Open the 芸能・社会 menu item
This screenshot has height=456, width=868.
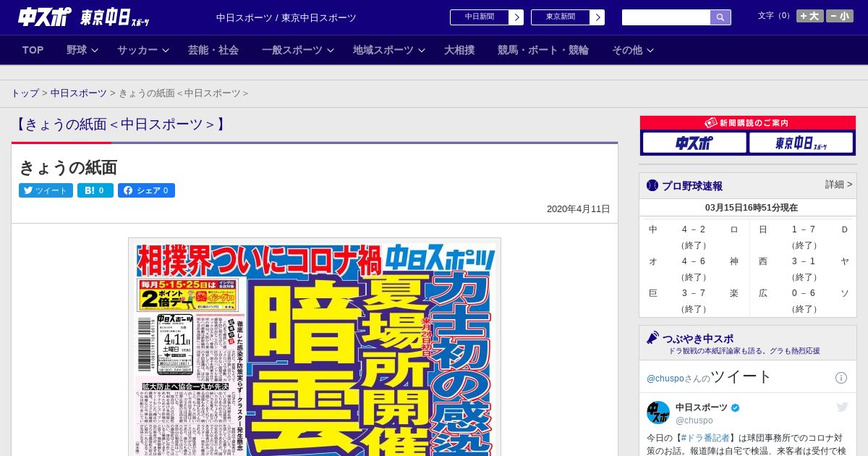[x=213, y=50]
